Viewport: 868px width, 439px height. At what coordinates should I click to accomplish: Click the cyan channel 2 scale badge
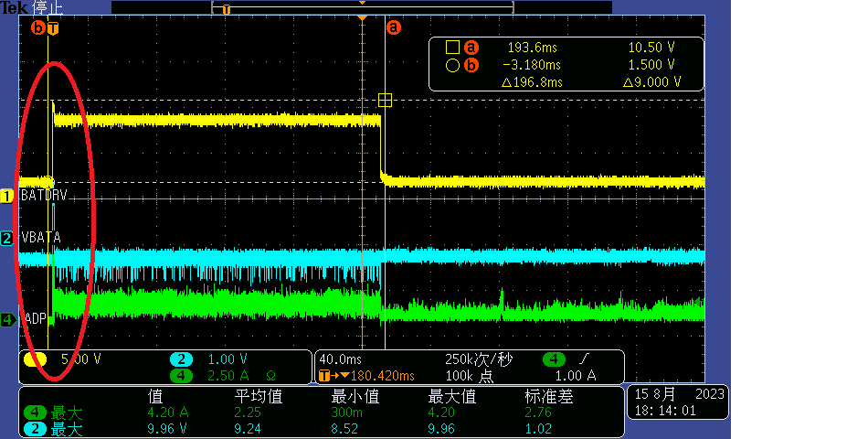(181, 359)
